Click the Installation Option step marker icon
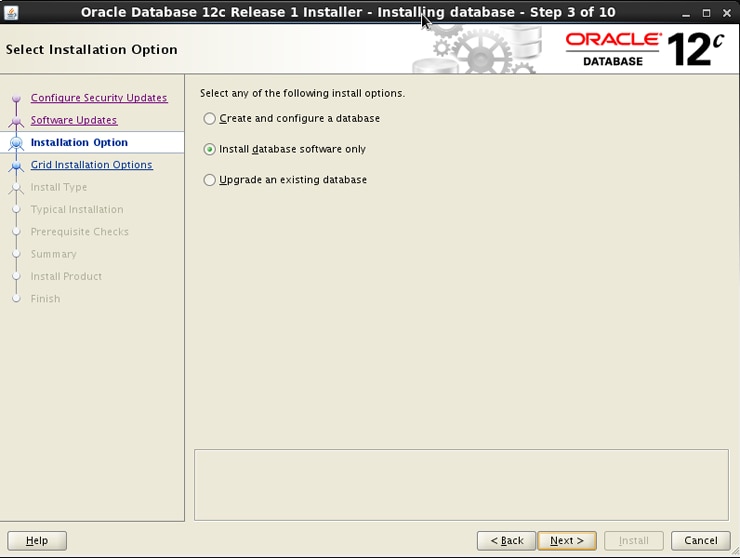This screenshot has width=740, height=558. (17, 143)
